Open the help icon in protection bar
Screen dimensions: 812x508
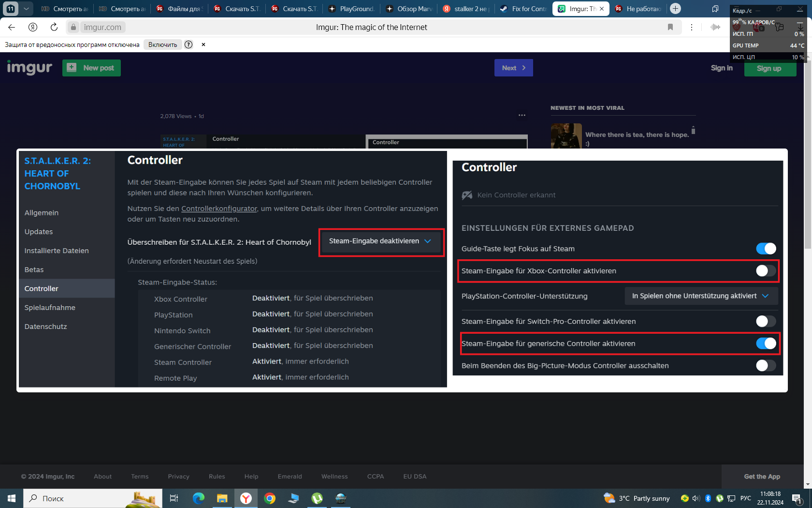point(188,45)
